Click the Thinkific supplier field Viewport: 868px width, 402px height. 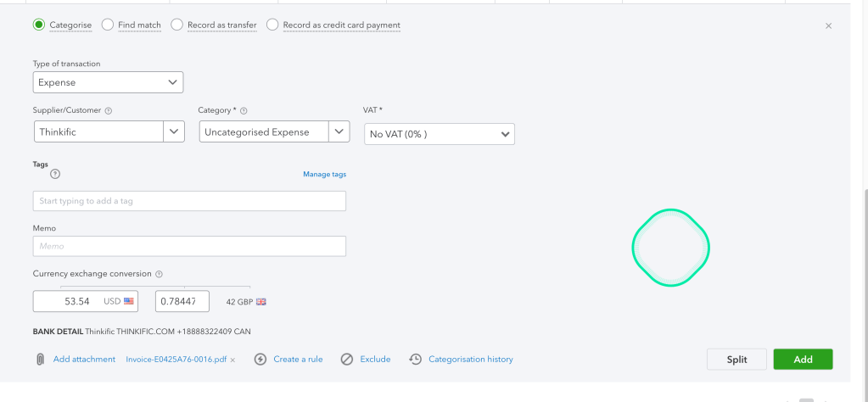point(98,131)
